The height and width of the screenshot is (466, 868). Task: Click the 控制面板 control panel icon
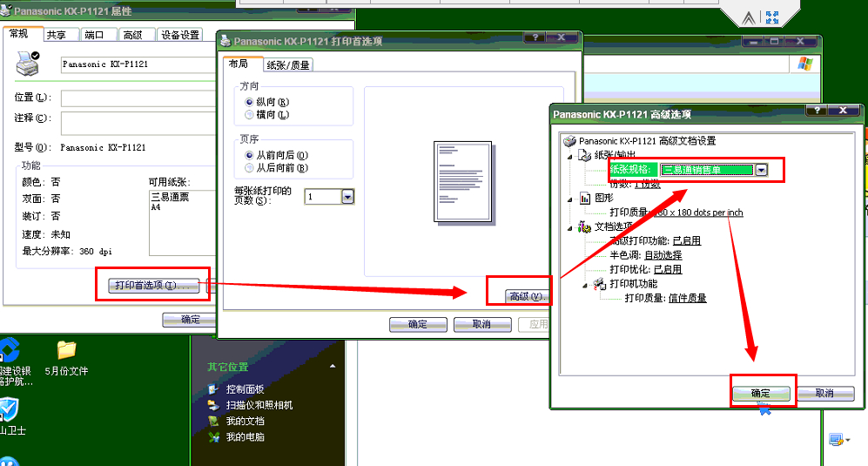coord(213,389)
